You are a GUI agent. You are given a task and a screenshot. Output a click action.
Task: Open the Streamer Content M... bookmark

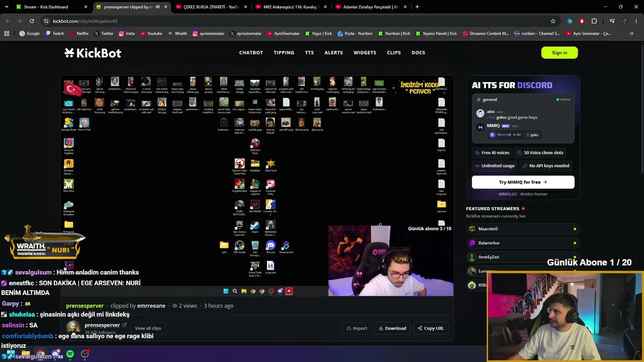[x=486, y=34]
